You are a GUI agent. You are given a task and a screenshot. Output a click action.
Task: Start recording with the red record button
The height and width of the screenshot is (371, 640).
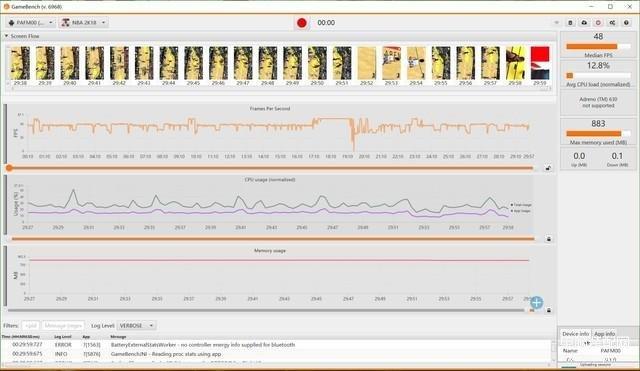302,23
